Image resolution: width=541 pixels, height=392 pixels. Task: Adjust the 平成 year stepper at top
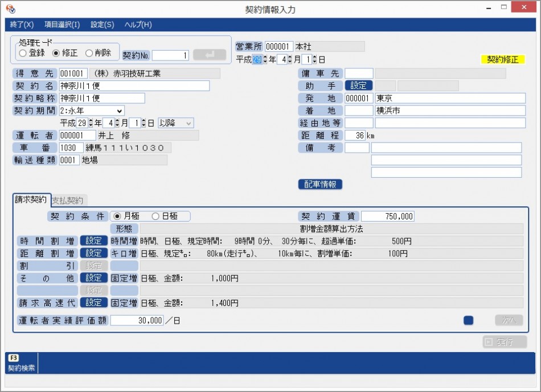[265, 59]
